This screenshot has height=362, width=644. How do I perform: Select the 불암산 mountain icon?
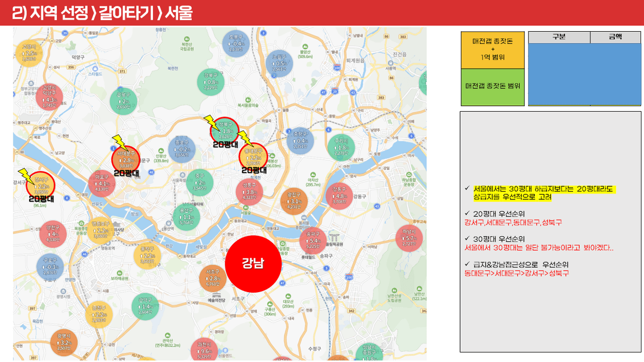[304, 46]
